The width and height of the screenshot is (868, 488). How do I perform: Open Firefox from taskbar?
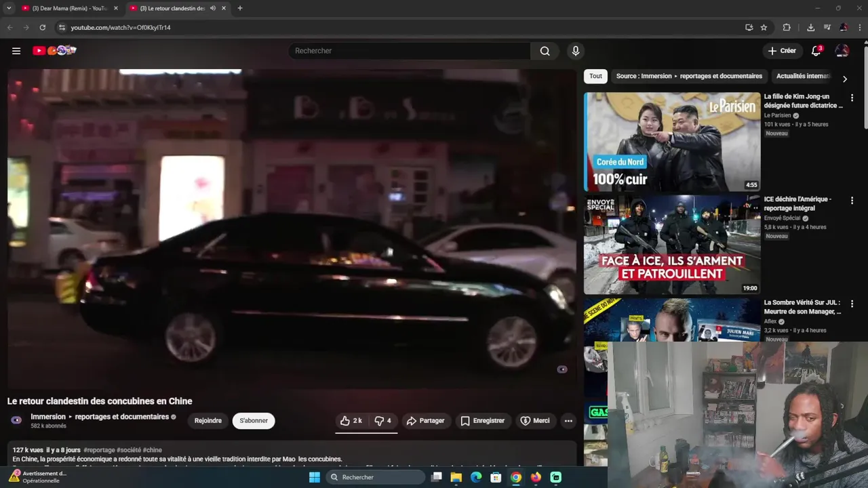click(536, 477)
